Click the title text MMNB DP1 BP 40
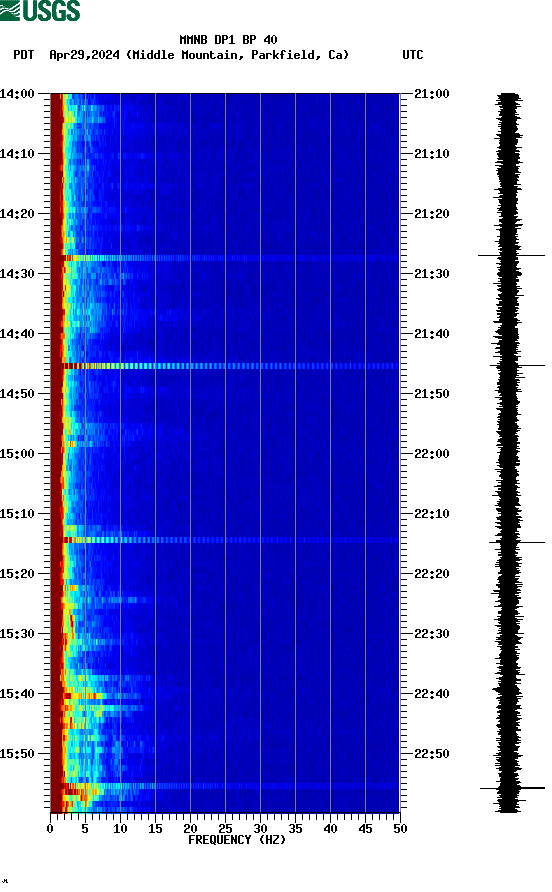552x892 pixels. (x=228, y=40)
